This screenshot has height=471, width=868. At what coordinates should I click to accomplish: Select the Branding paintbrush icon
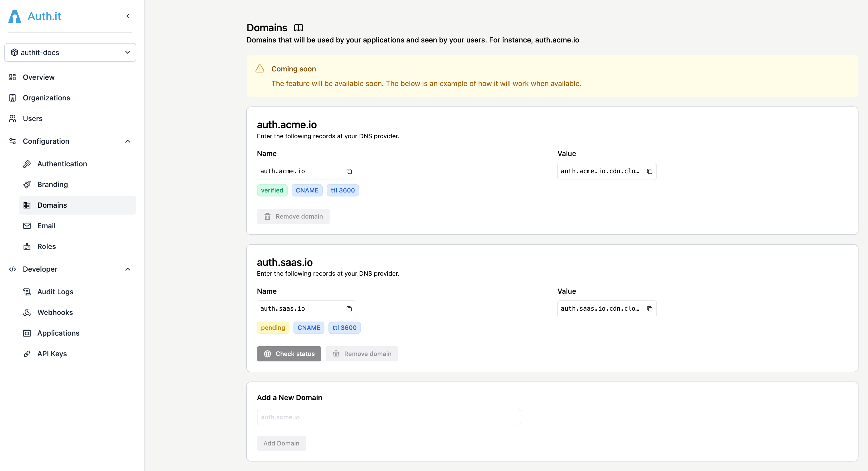point(27,184)
